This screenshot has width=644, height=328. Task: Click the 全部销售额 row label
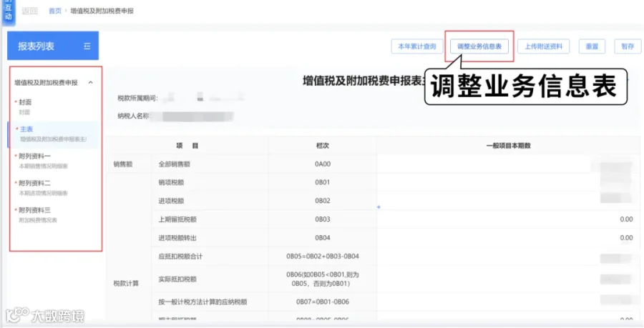(174, 164)
